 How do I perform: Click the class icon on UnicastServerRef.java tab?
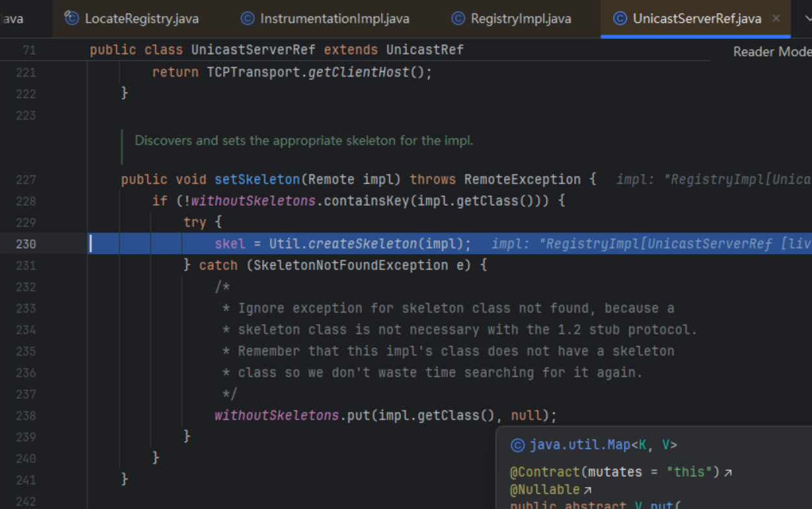(x=620, y=18)
